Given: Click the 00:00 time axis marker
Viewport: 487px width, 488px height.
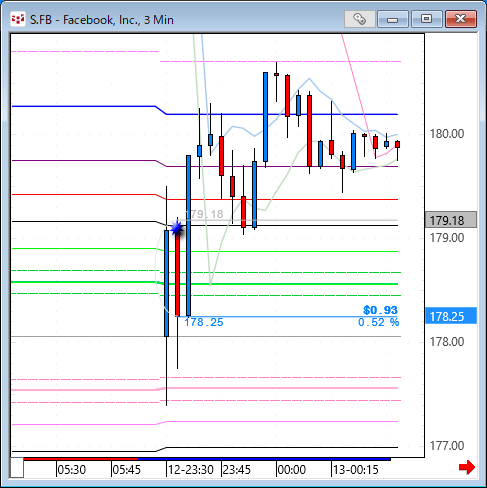Looking at the screenshot, I should 292,470.
